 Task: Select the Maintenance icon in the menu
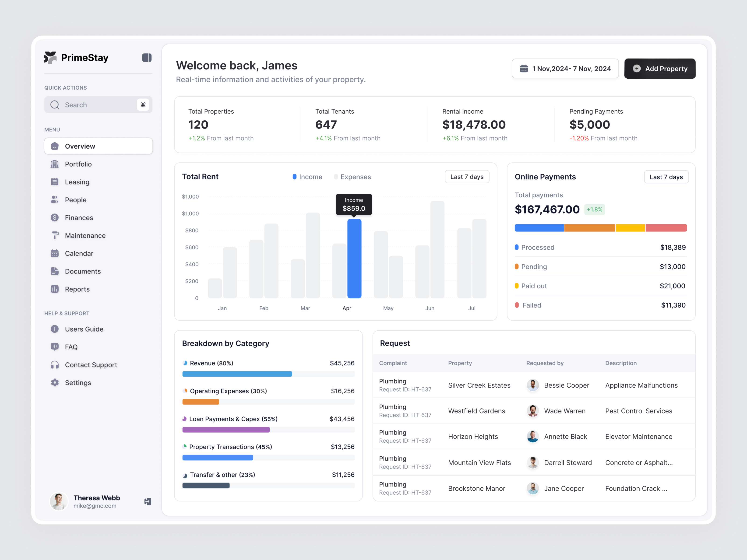click(x=54, y=235)
